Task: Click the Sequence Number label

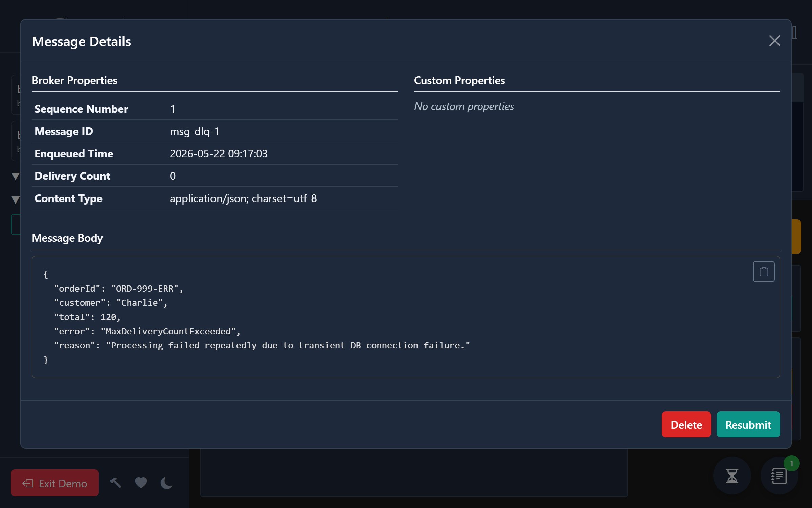Action: (x=81, y=109)
